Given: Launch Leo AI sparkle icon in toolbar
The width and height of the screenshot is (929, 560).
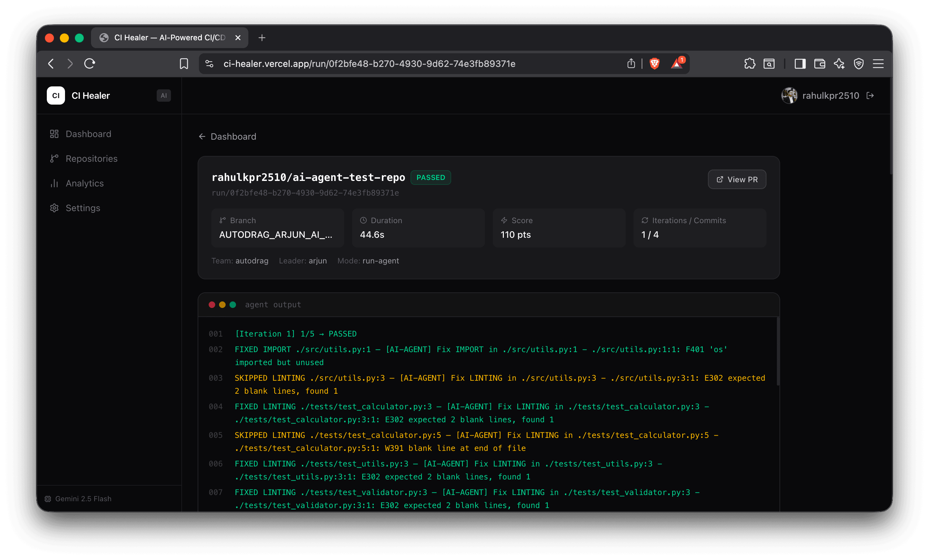Looking at the screenshot, I should pyautogui.click(x=839, y=64).
